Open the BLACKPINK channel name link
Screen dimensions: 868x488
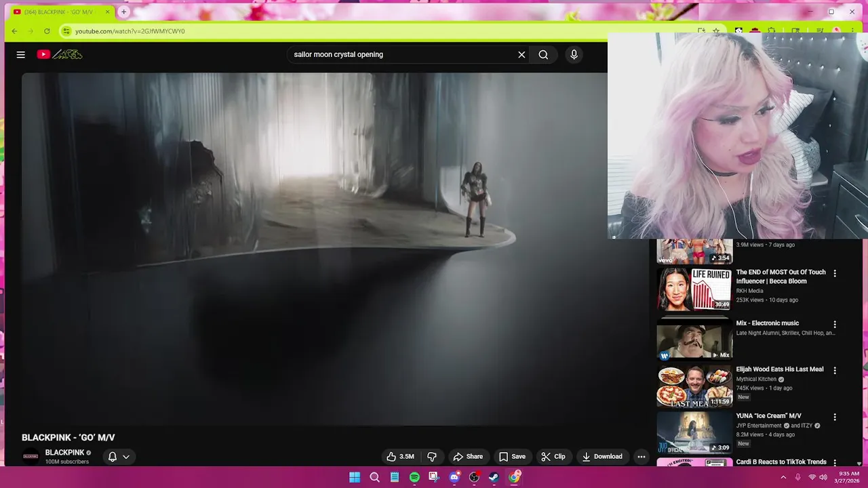(64, 452)
